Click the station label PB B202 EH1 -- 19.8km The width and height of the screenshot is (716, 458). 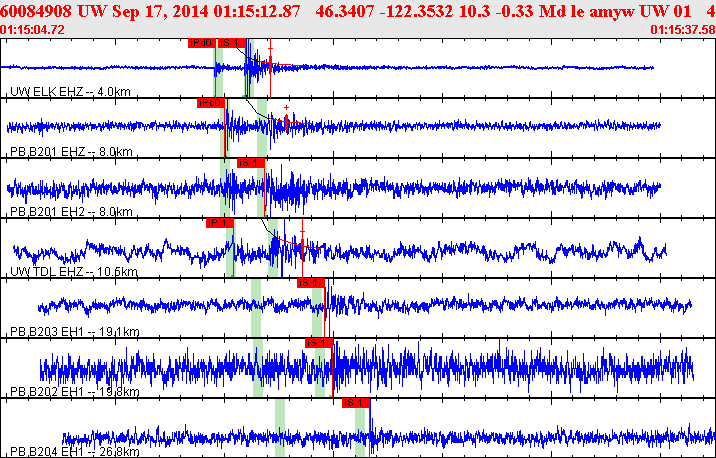(x=75, y=391)
